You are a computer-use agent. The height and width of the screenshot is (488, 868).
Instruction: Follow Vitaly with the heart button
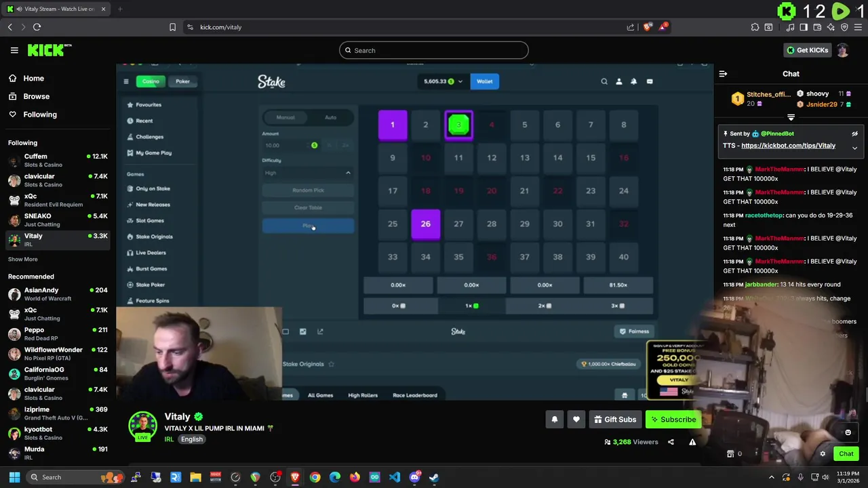(576, 420)
